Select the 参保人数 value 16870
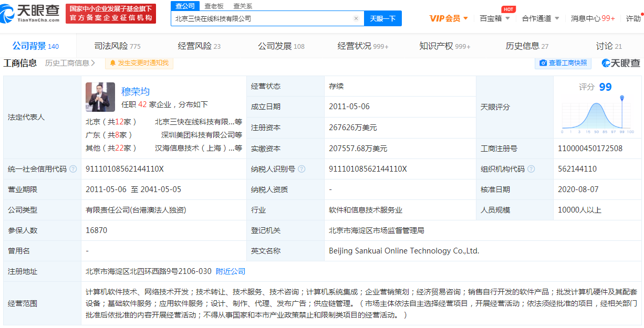The width and height of the screenshot is (644, 328). coord(97,230)
